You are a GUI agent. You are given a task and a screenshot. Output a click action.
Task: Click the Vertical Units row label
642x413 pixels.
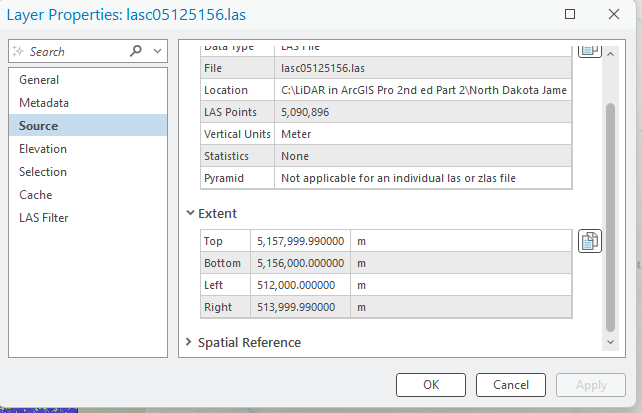tap(237, 134)
